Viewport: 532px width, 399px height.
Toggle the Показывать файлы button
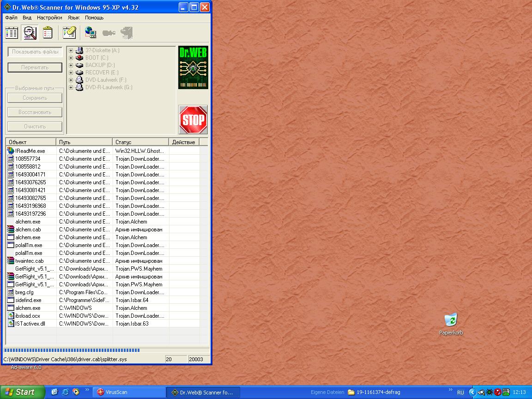tap(35, 52)
